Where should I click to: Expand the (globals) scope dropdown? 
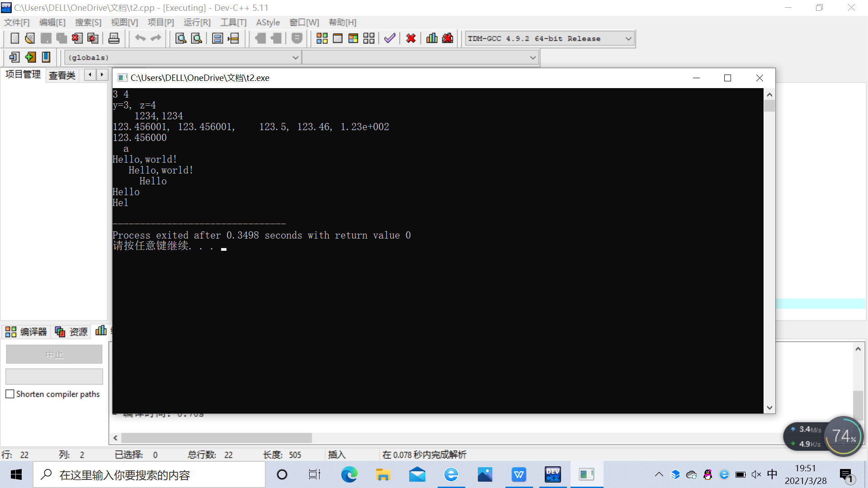[x=295, y=58]
